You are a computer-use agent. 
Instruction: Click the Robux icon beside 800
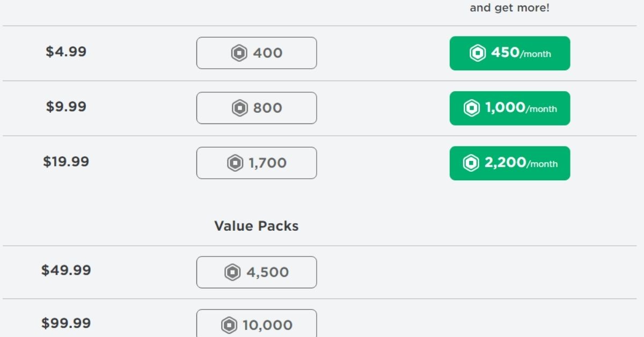[x=239, y=108]
